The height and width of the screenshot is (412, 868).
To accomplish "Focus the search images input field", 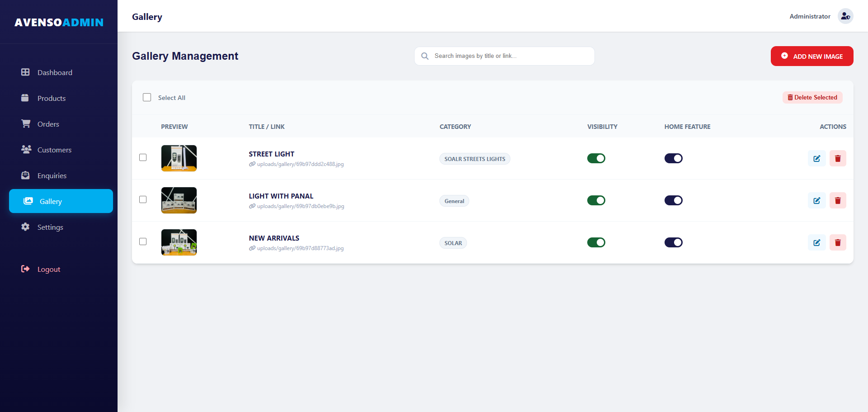I will pyautogui.click(x=505, y=56).
